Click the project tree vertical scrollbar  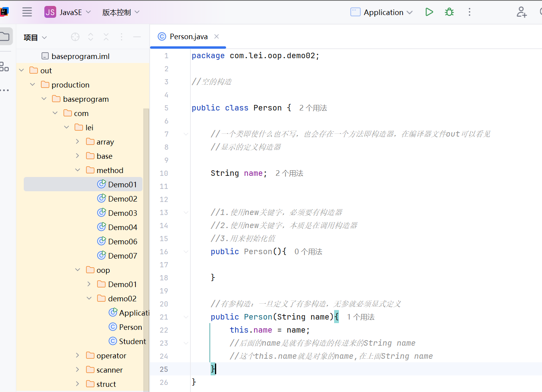pos(146,249)
